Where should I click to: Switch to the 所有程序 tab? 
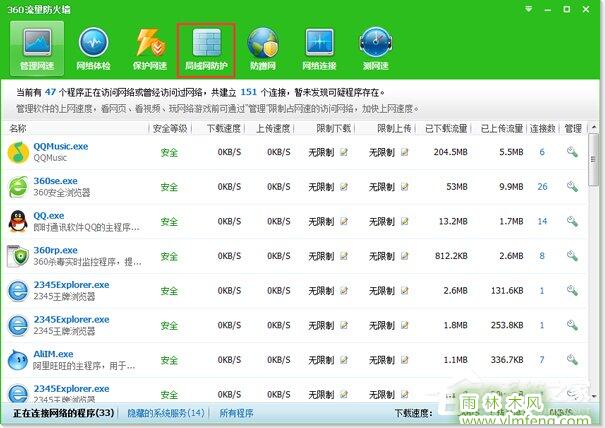236,412
